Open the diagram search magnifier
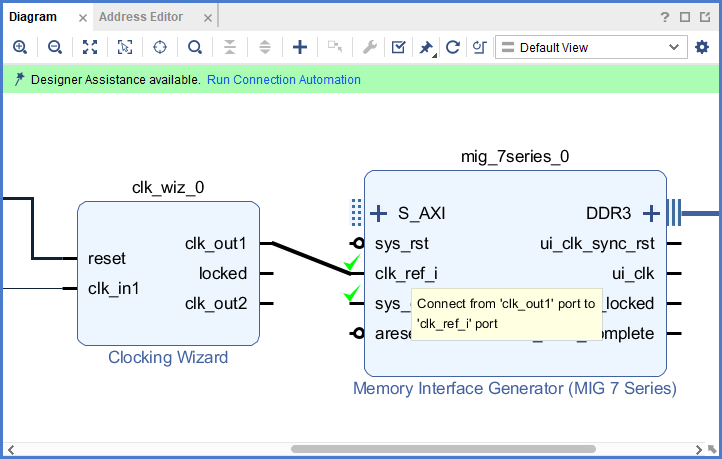 coord(195,47)
